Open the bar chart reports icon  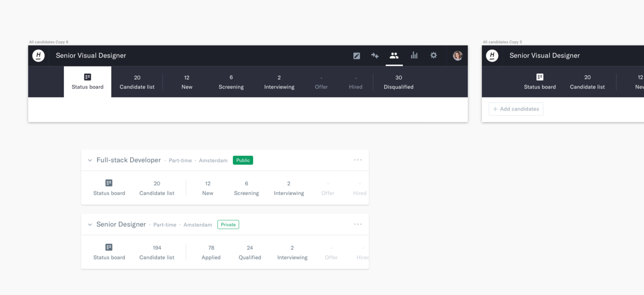(414, 56)
